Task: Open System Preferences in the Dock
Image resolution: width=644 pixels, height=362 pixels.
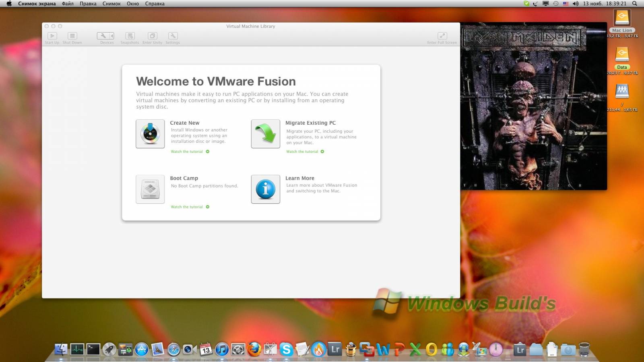Action: click(x=238, y=349)
